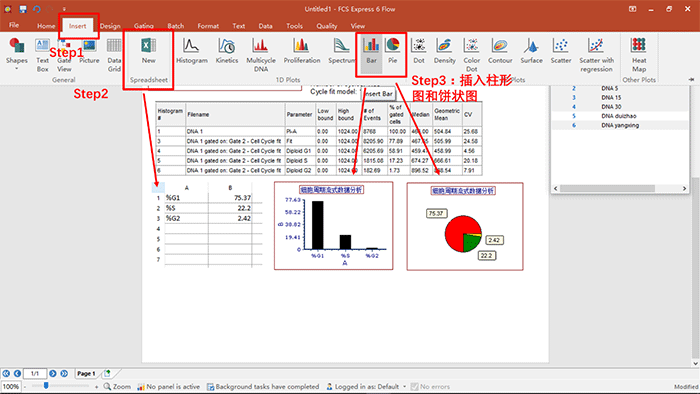Select the Page 1 tab
700x394 pixels.
pyautogui.click(x=86, y=373)
